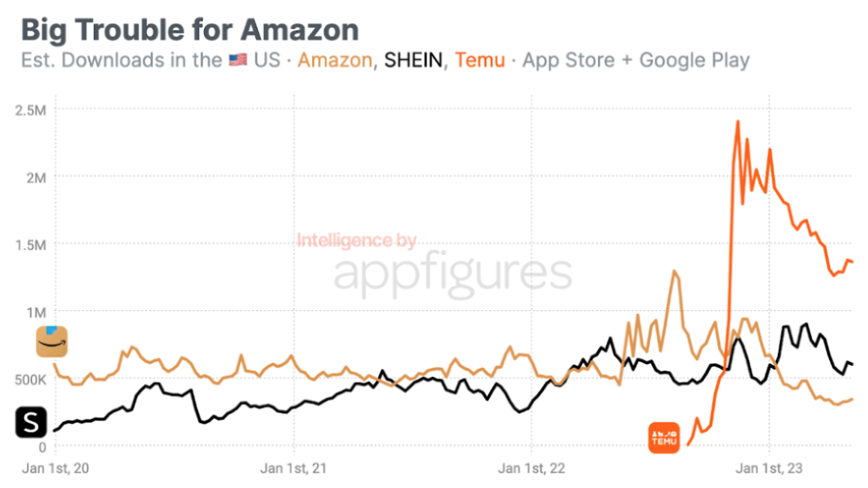This screenshot has width=868, height=488.
Task: Select the SHEIN legend label
Action: tap(413, 60)
